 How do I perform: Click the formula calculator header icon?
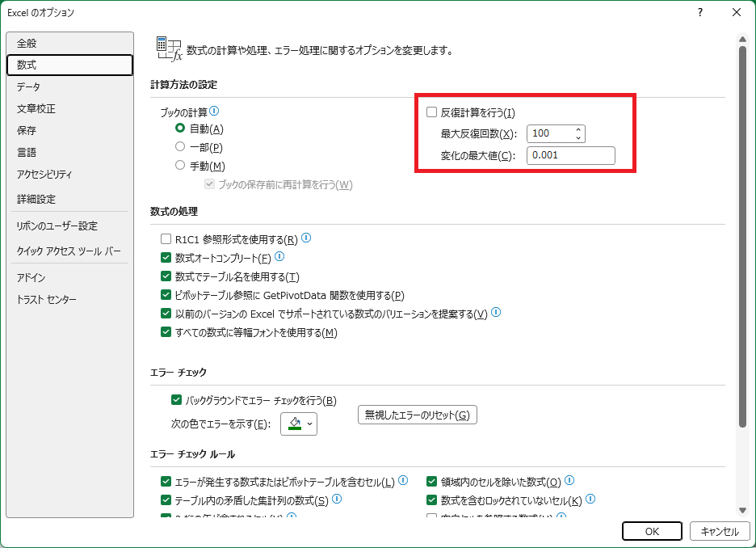pyautogui.click(x=170, y=48)
